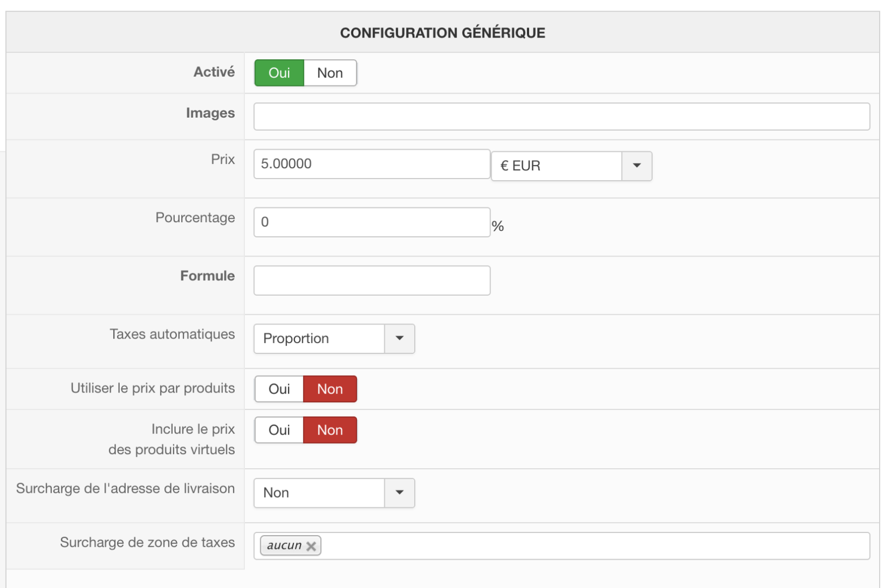884x588 pixels.
Task: Choose Oui for Inclure le prix des produits virtuels
Action: click(x=279, y=430)
